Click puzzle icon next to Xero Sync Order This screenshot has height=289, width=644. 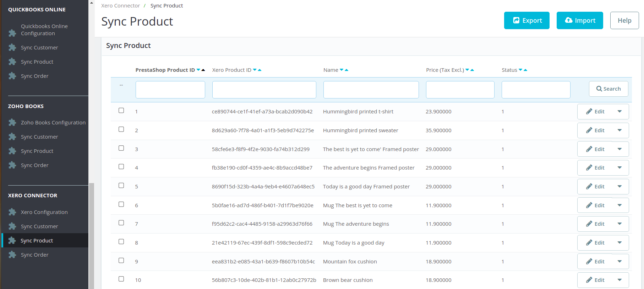point(12,255)
